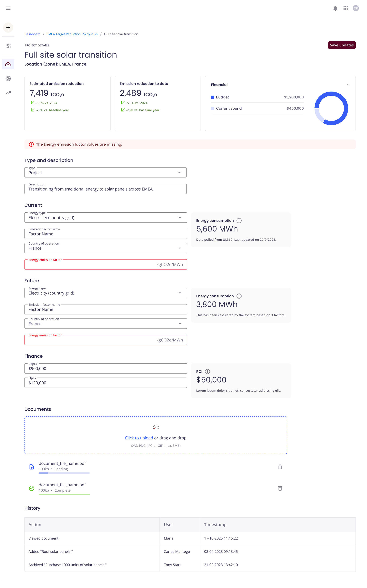Click the 'Click to upload' link

click(x=139, y=438)
